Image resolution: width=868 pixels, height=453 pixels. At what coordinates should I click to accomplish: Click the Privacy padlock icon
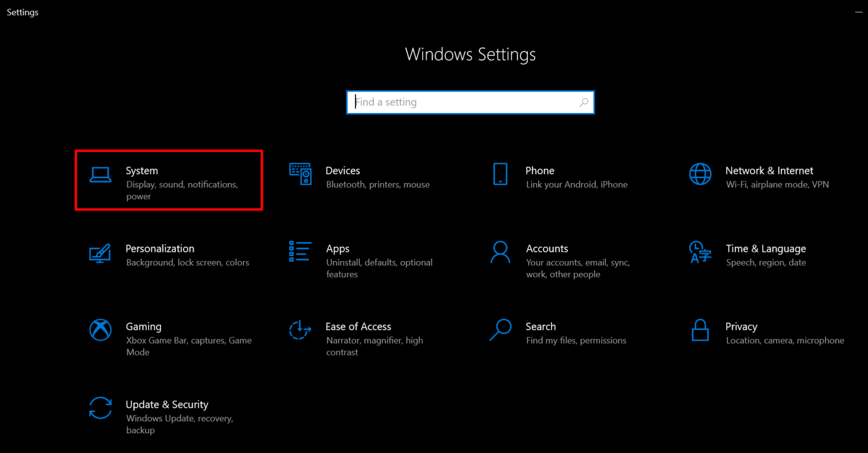pos(700,330)
